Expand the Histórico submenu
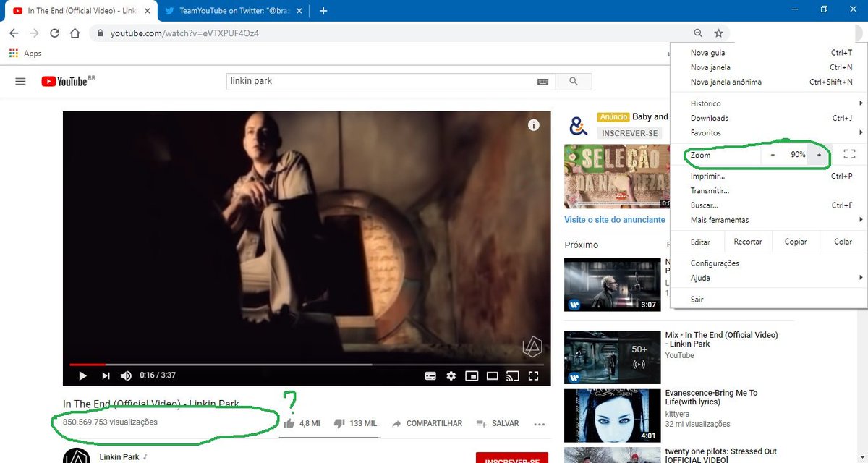The height and width of the screenshot is (463, 868). pyautogui.click(x=770, y=103)
